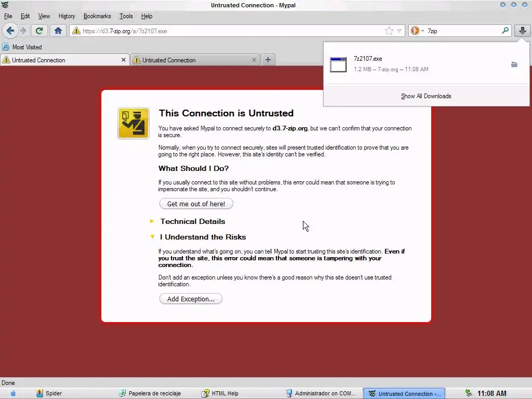The width and height of the screenshot is (532, 399).
Task: Click the What Should I Do? heading
Action: pyautogui.click(x=193, y=168)
